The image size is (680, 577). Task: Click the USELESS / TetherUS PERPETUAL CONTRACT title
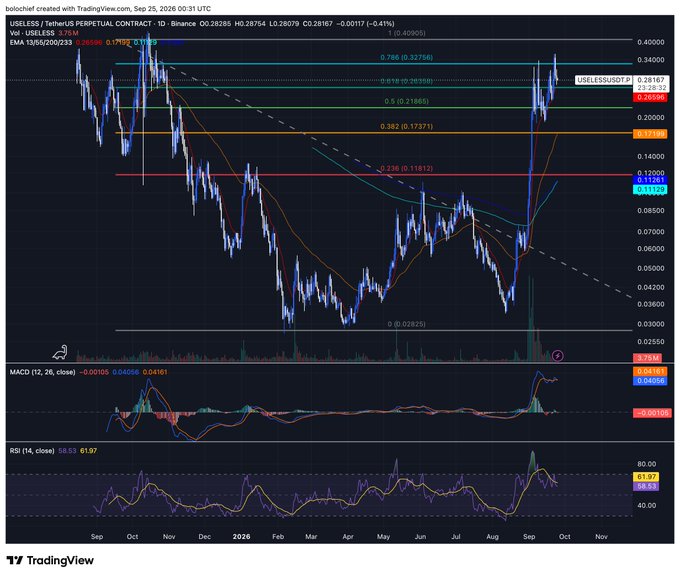[x=81, y=23]
